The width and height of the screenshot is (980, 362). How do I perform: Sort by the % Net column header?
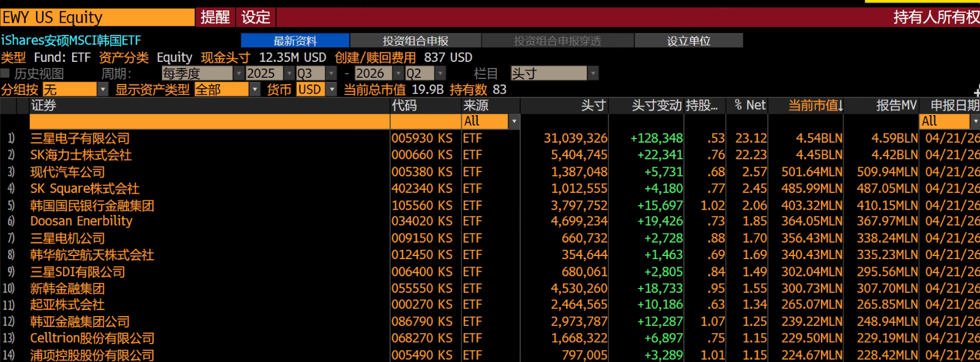tap(748, 105)
